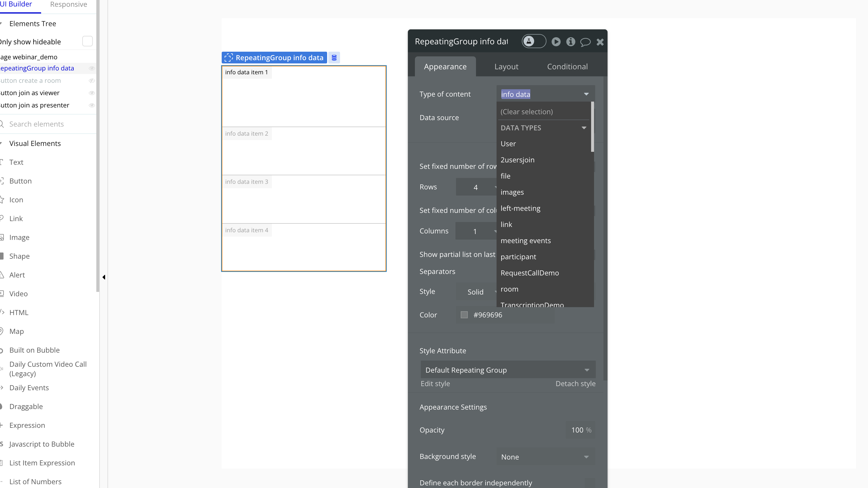Collapse the left panel with arrow handle

click(104, 277)
